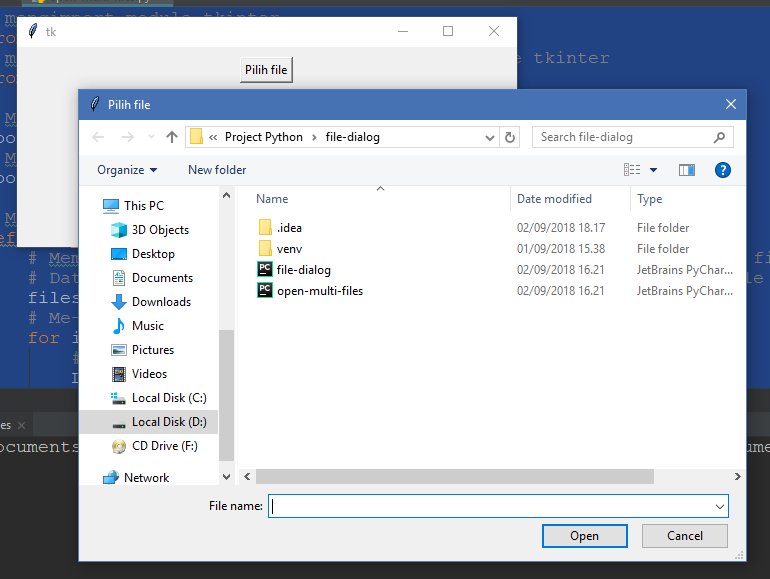This screenshot has height=579, width=770.
Task: Click date 01/09/2018 15.38 for venv
Action: pyautogui.click(x=561, y=249)
